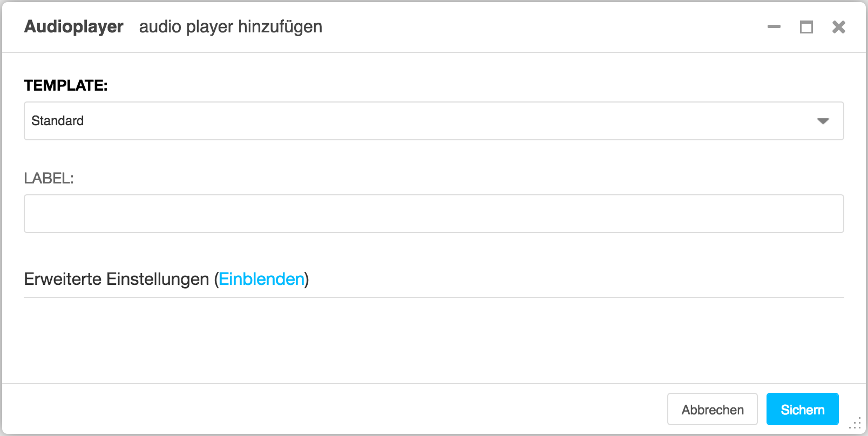Click the bold Audioplayer title text

pos(74,26)
